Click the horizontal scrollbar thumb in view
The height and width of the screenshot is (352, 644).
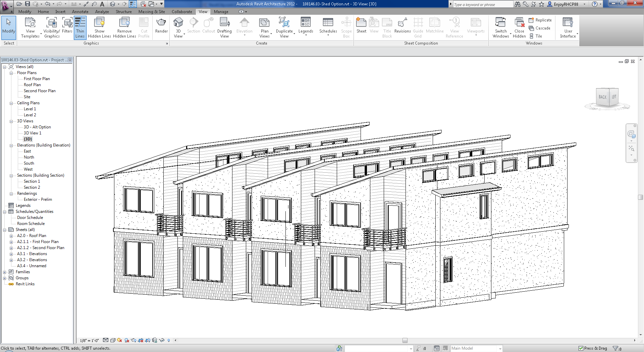tap(405, 341)
